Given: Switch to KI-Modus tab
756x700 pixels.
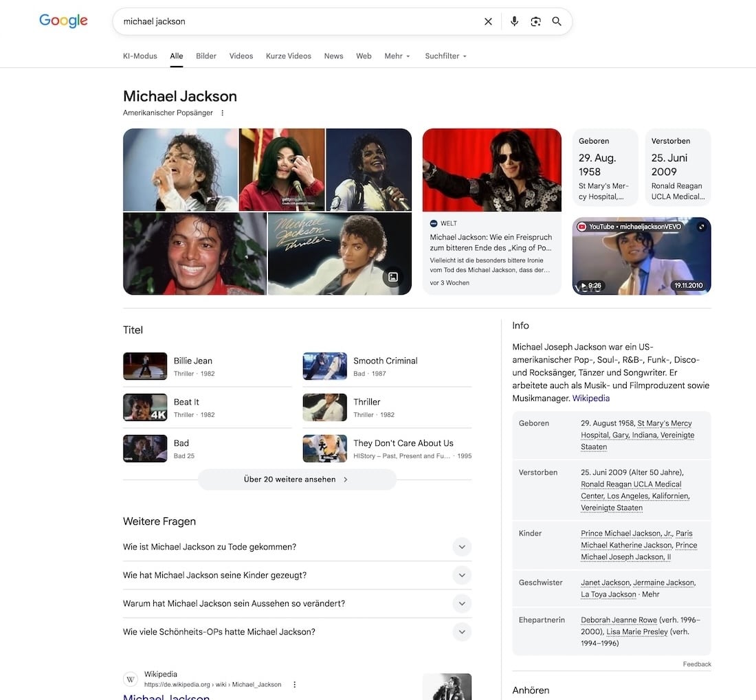Looking at the screenshot, I should [140, 56].
